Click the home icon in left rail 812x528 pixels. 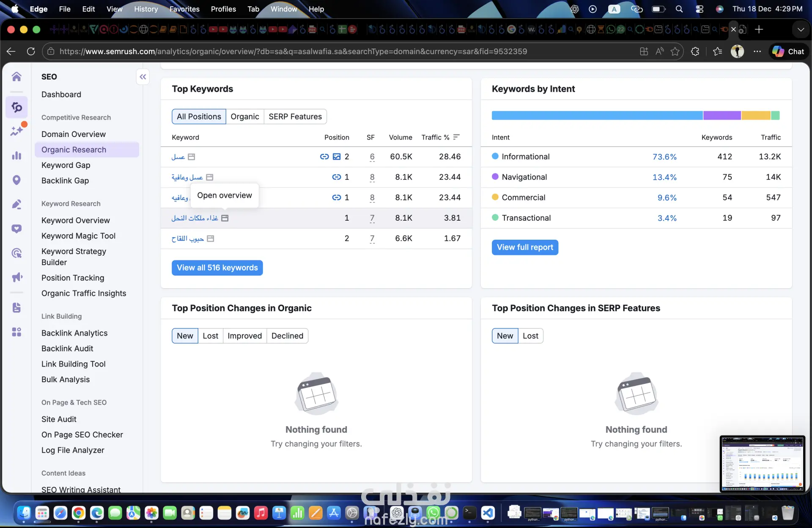16,77
